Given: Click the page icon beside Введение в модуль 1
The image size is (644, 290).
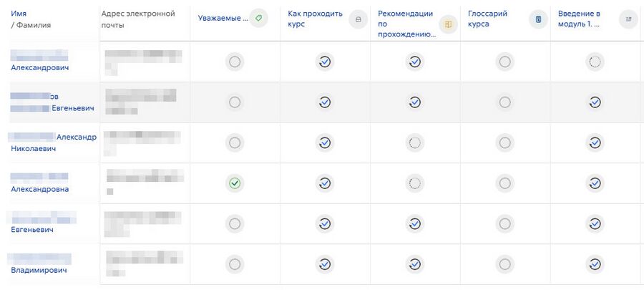Looking at the screenshot, I should click(x=628, y=19).
